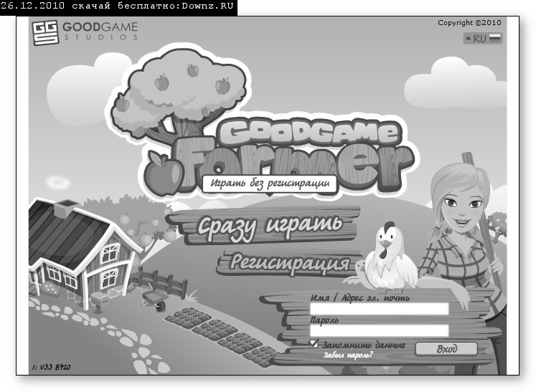Click the «Вход» login button
Screen dimensions: 536x392
446,349
